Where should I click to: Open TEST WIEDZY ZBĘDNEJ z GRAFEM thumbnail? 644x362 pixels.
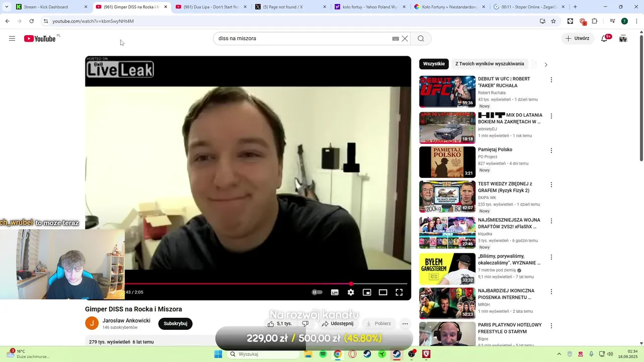click(447, 197)
